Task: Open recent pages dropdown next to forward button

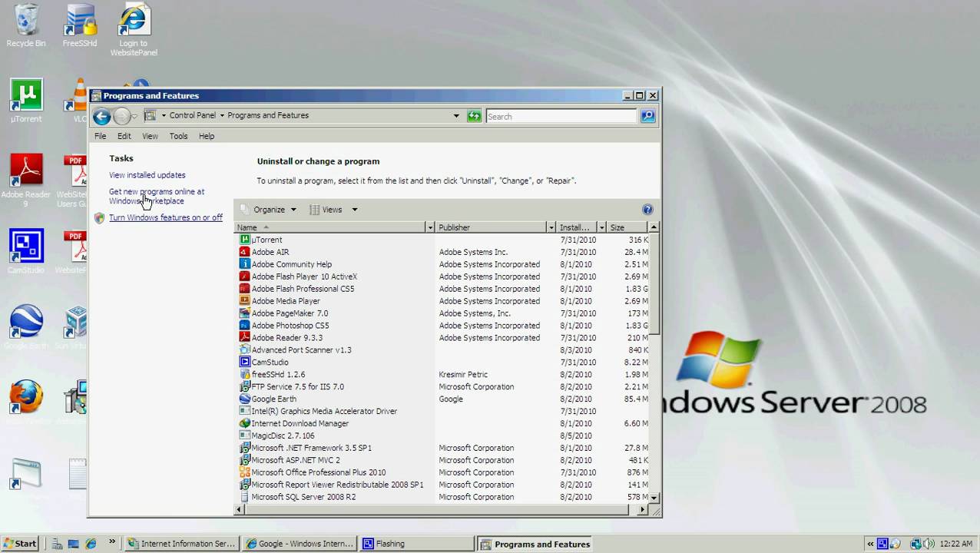Action: tap(134, 117)
